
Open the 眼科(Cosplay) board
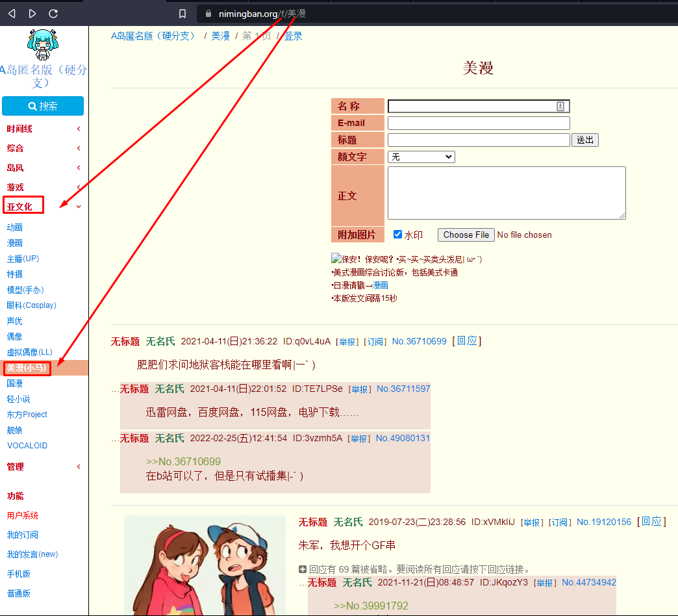[32, 305]
